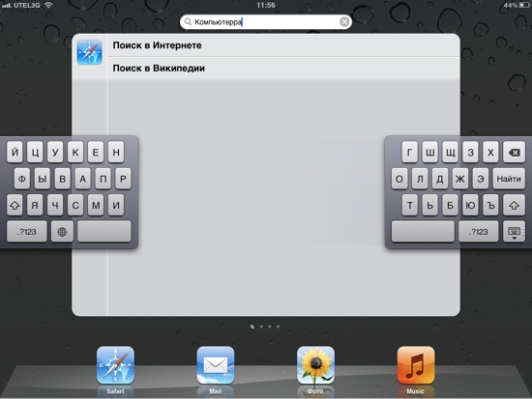The image size is (532, 399).
Task: Tap the left spacebar key
Action: [104, 232]
